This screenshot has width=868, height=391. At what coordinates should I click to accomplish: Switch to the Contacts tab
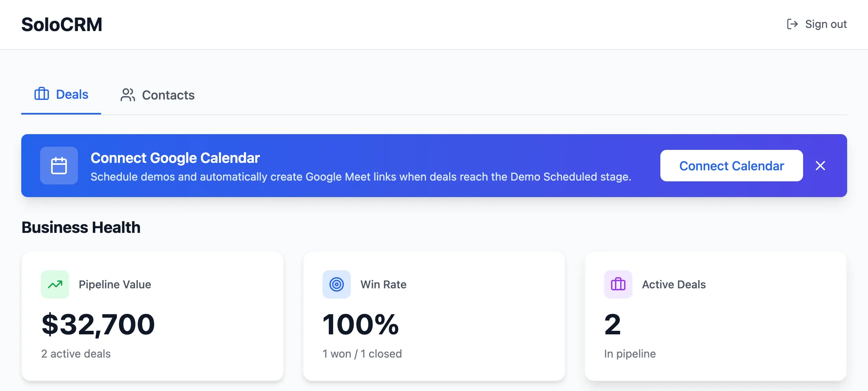coord(168,95)
